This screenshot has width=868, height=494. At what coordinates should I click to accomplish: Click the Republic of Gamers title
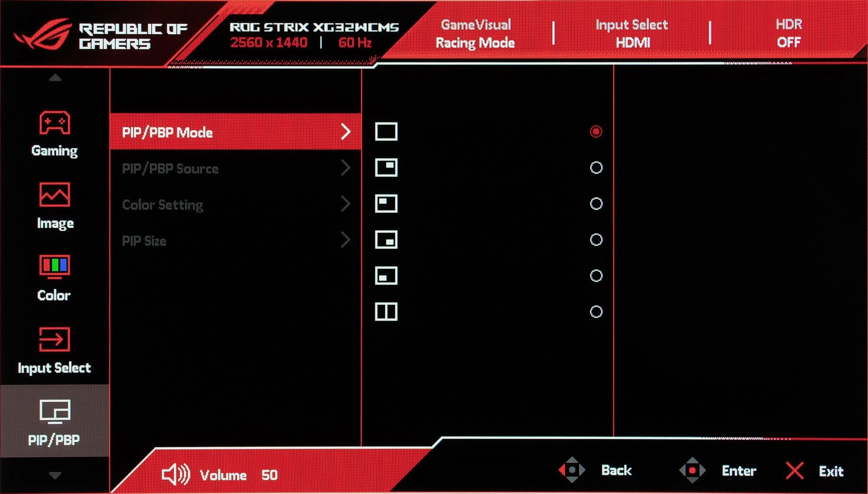pos(133,36)
